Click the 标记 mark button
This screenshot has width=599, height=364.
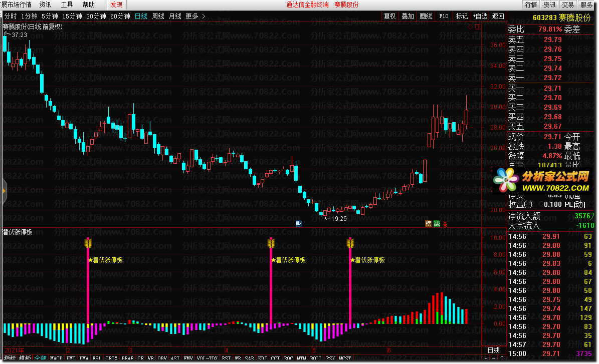462,16
